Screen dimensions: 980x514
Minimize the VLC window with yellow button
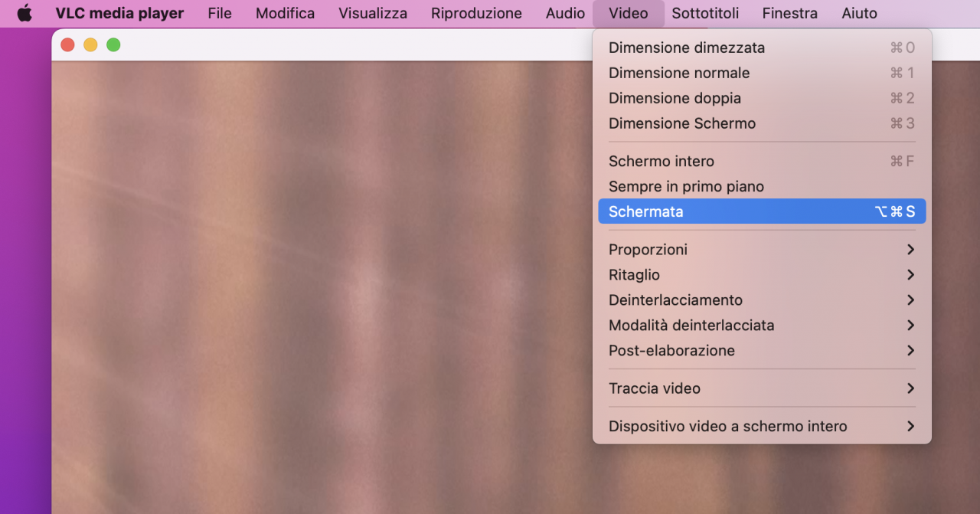click(90, 44)
